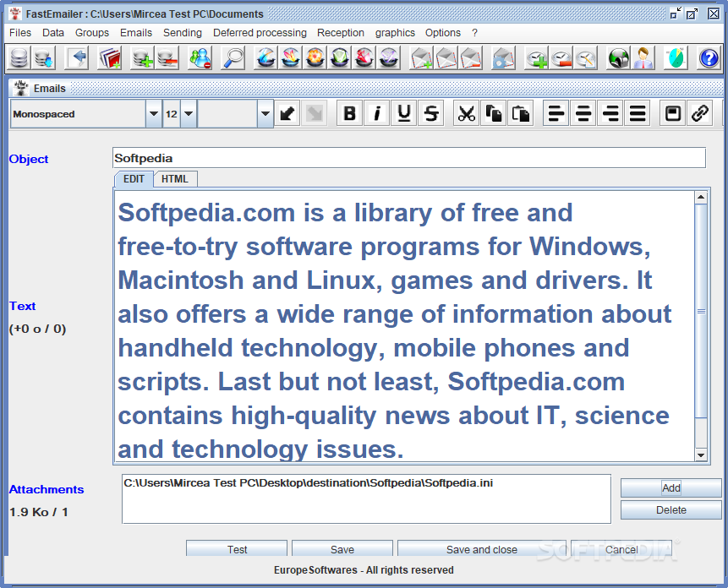The height and width of the screenshot is (588, 728).
Task: Click the orange flower orb icon
Action: [x=315, y=58]
